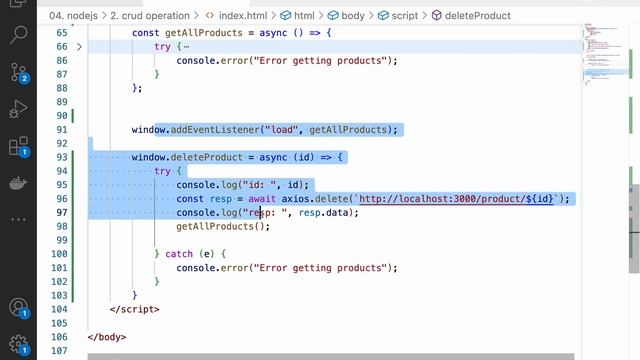Screen dimensions: 640x360
Task: Open the Docker whale view
Action: (x=18, y=184)
